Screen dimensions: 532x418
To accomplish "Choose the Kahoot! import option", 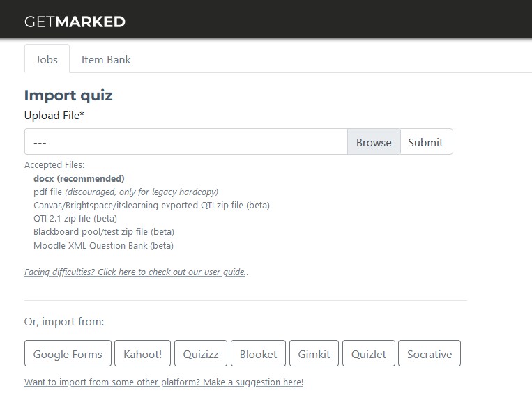I will click(x=142, y=354).
